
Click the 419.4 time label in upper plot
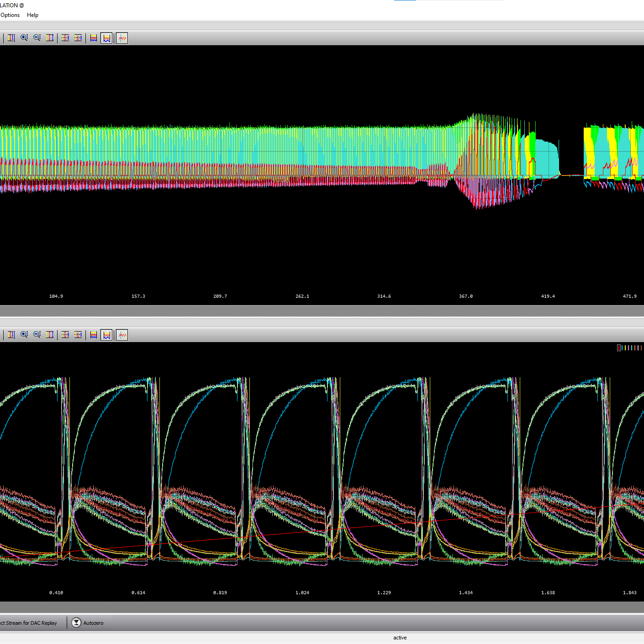(x=548, y=296)
